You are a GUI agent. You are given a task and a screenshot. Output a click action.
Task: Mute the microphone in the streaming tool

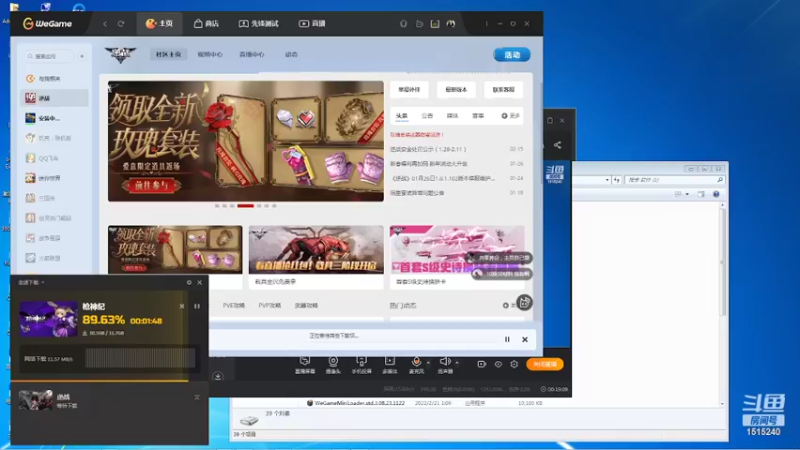(x=416, y=362)
